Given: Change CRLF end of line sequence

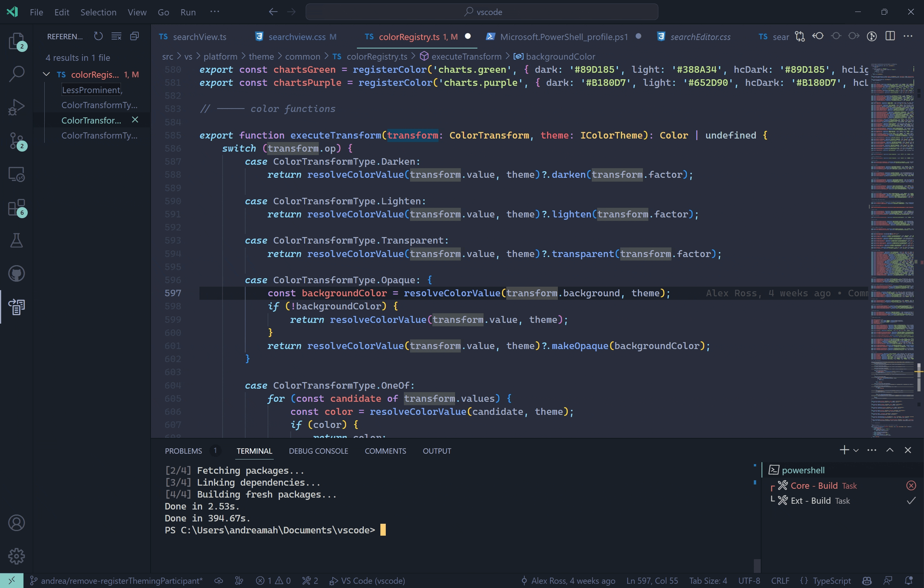Looking at the screenshot, I should (780, 581).
